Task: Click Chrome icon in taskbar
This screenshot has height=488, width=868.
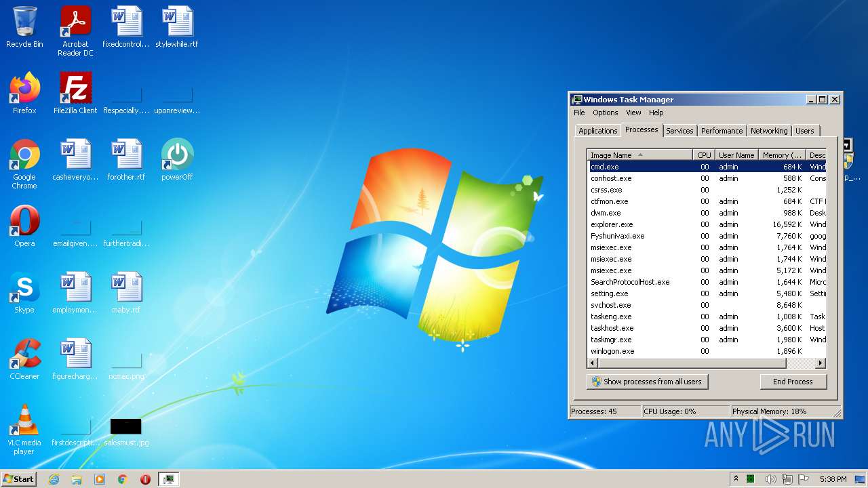Action: click(123, 479)
